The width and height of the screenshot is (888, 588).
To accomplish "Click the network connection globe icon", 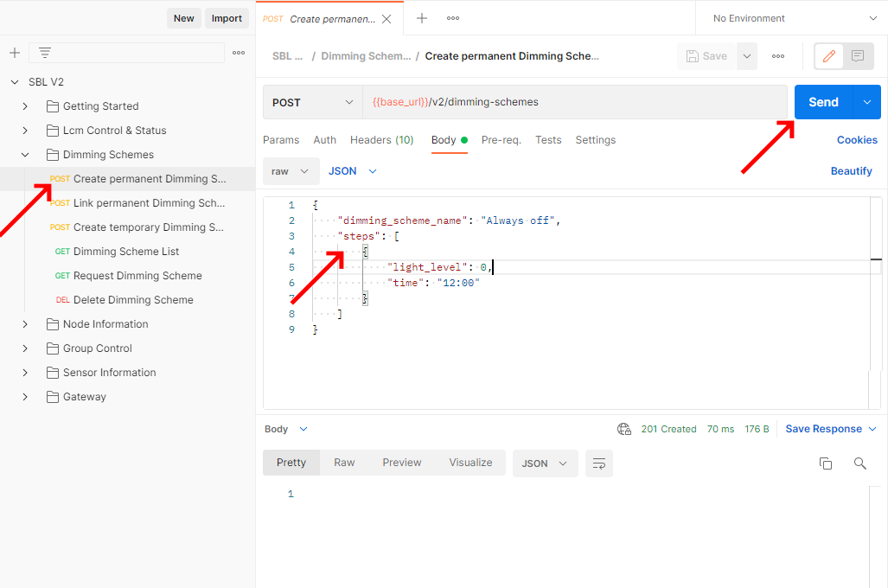I will [624, 429].
